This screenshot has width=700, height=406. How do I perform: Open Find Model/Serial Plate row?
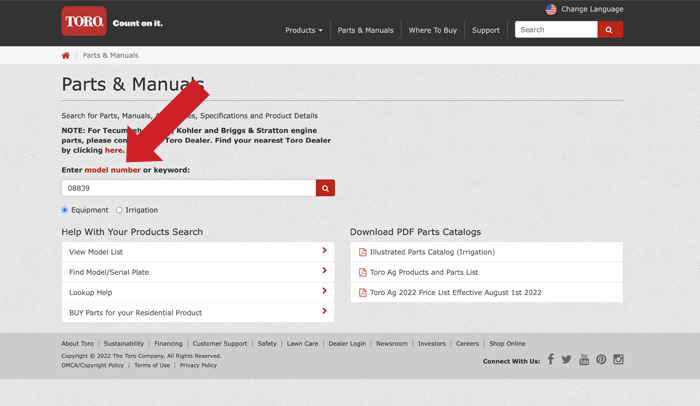pyautogui.click(x=198, y=272)
